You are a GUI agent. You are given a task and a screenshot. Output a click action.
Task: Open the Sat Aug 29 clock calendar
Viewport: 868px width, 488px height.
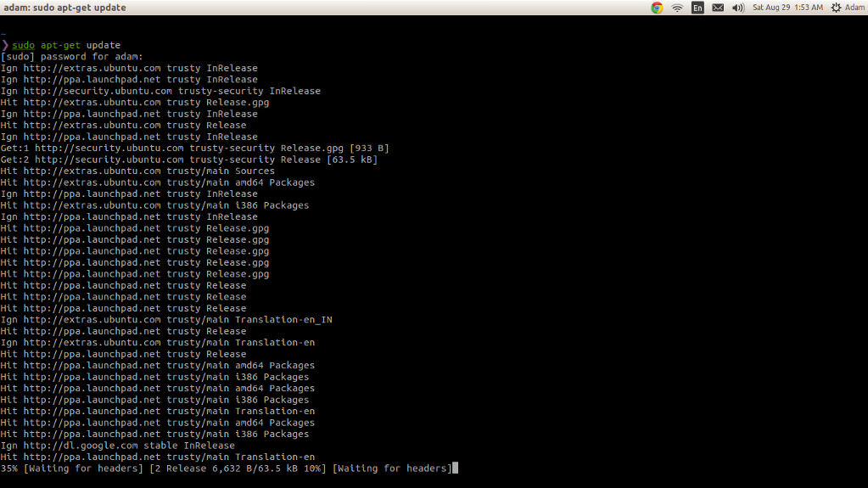tap(787, 8)
